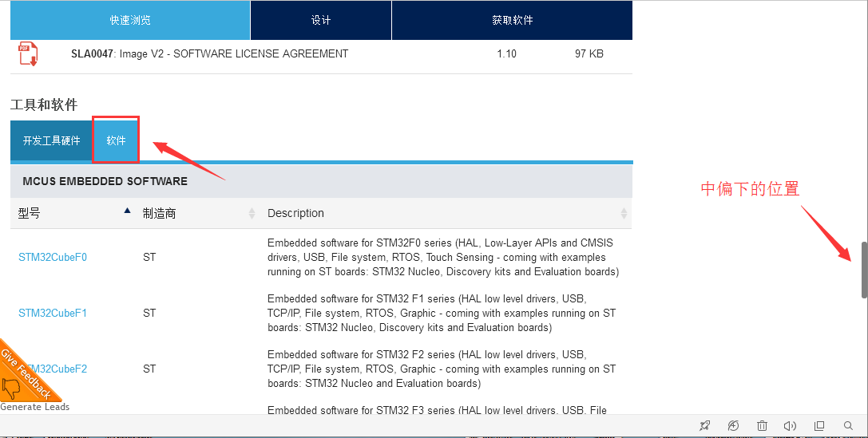The width and height of the screenshot is (868, 438).
Task: Click ST manufacturer cell in STM32CubeF1 row
Action: pos(149,313)
